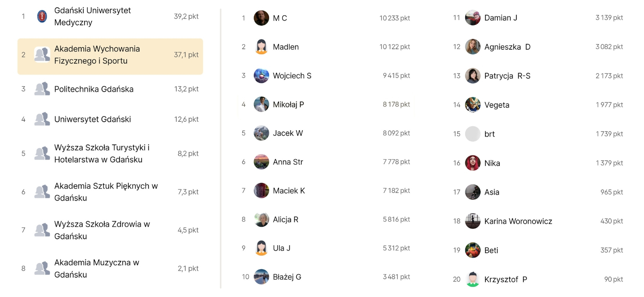Click Madlen's avatar icon
This screenshot has width=644, height=297.
[261, 47]
